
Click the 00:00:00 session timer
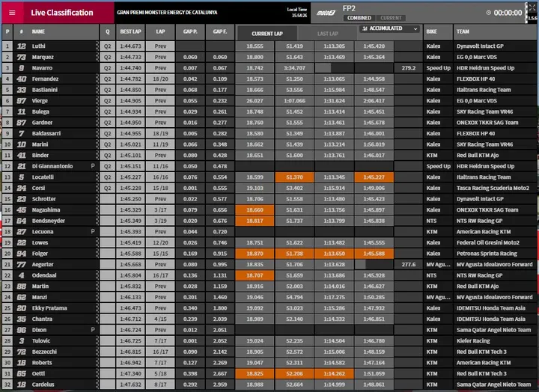click(508, 13)
